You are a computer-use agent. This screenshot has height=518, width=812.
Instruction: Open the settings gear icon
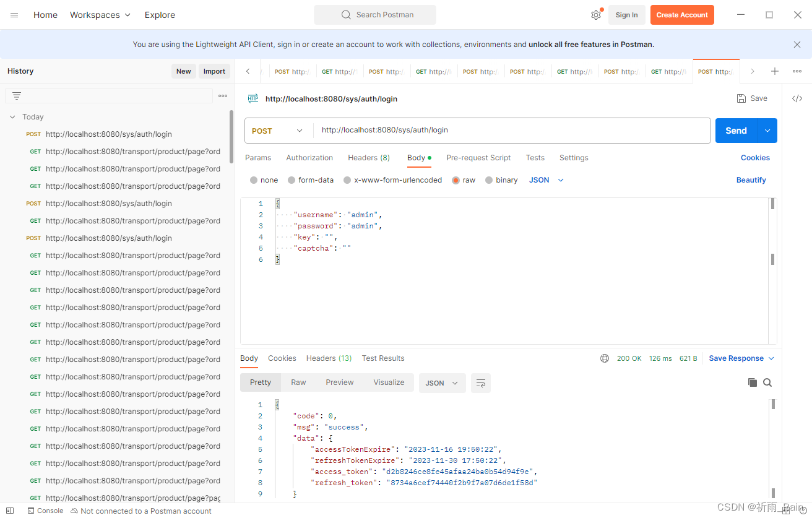596,15
